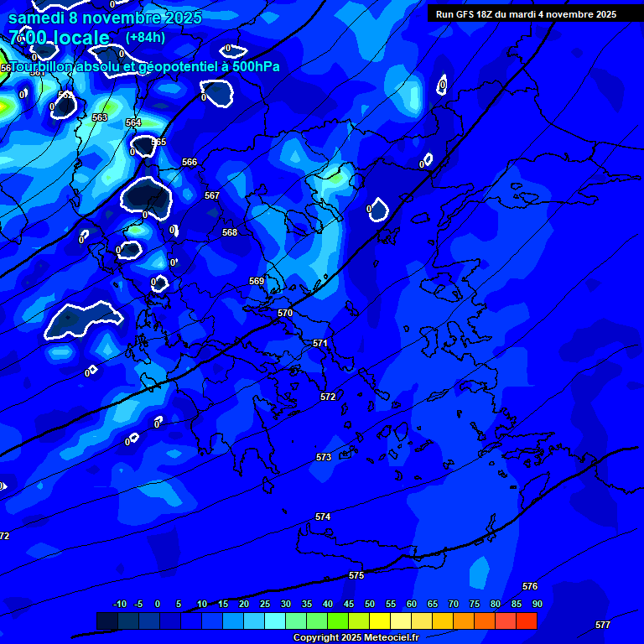
Task: Open the Copyright 2025 Meteociel.fr text
Action: [356, 637]
